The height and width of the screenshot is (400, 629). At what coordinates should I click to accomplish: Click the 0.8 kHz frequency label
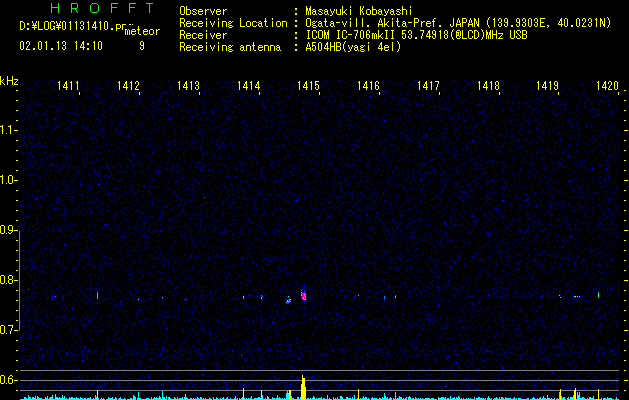pyautogui.click(x=9, y=280)
